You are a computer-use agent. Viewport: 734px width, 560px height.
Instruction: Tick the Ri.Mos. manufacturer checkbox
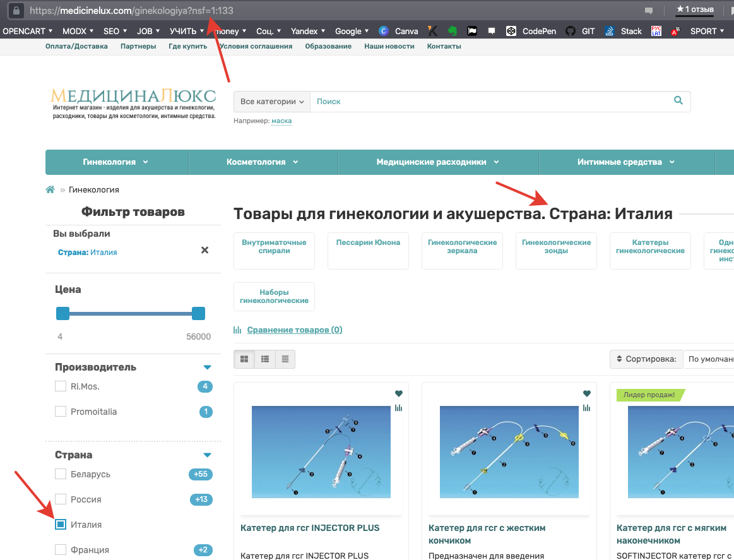61,386
